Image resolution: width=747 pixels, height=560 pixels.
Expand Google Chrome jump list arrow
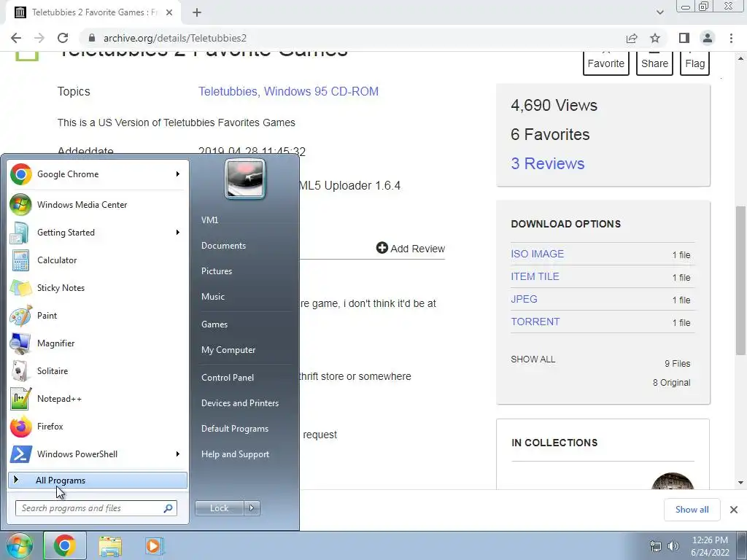click(x=178, y=174)
